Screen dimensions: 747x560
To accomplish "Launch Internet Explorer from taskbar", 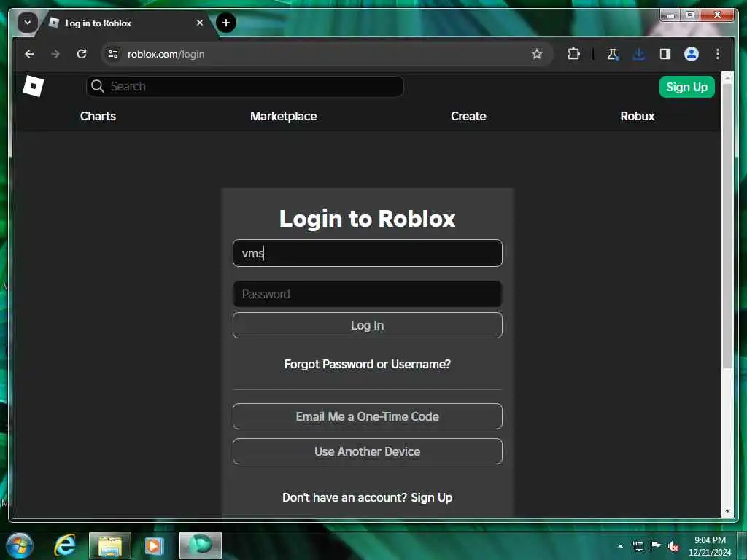I will pos(65,545).
